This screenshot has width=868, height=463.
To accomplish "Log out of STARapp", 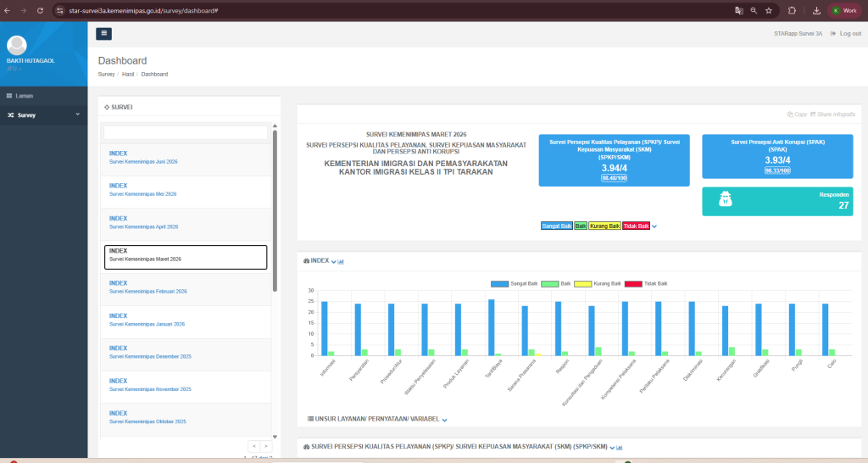I will pyautogui.click(x=846, y=34).
